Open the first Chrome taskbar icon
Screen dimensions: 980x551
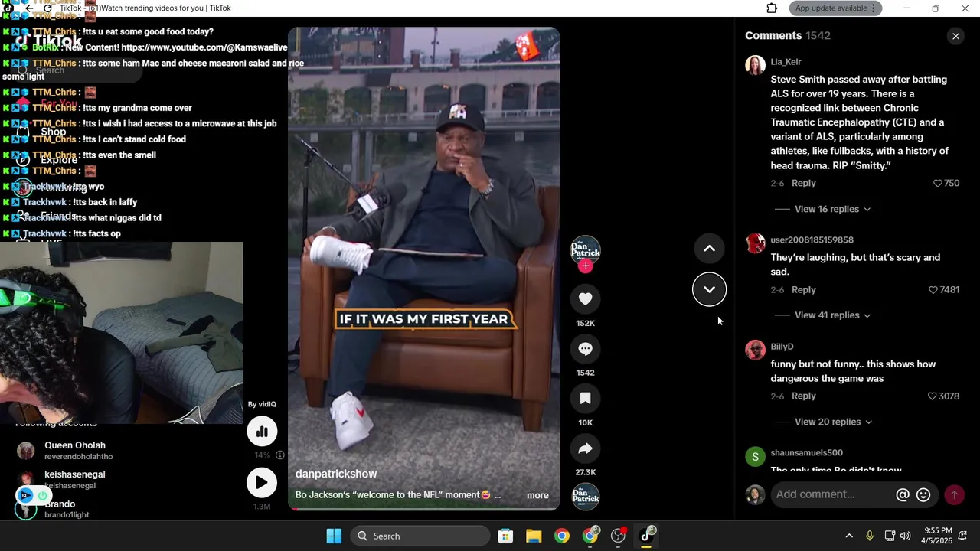[x=562, y=536]
